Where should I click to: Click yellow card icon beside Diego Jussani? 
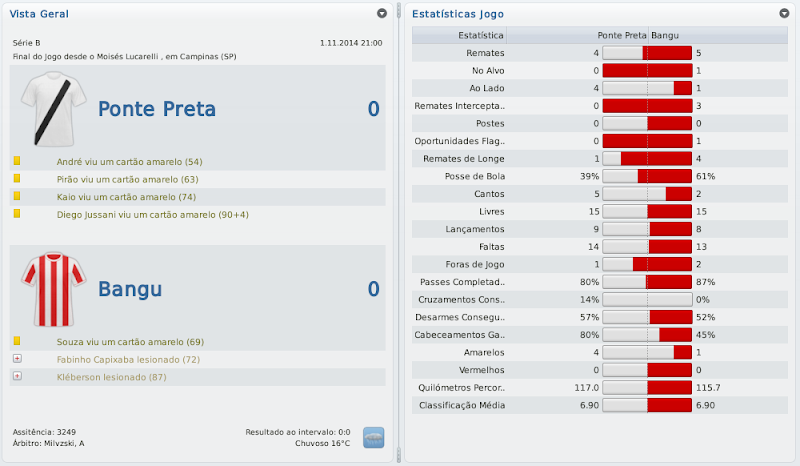coord(17,215)
